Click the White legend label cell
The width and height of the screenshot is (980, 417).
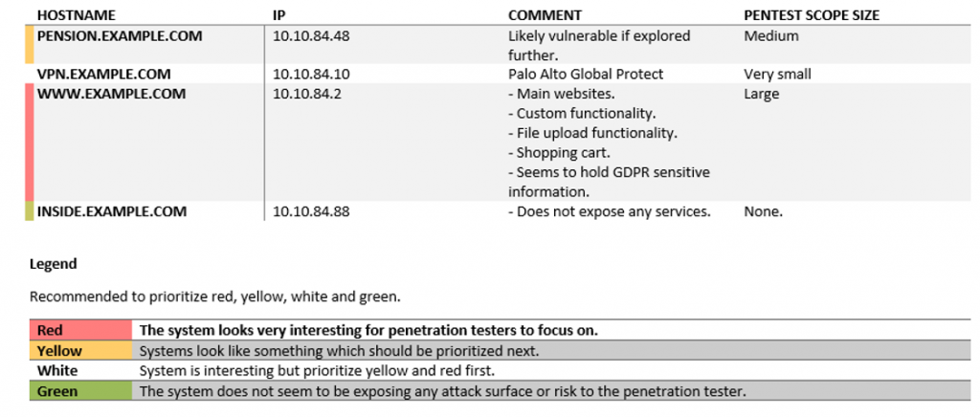[x=80, y=371]
